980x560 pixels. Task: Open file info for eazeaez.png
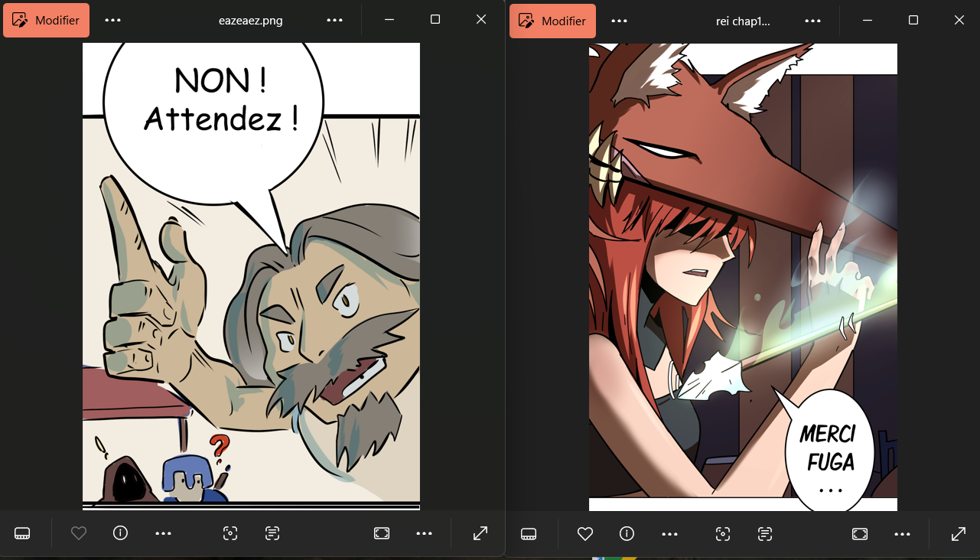(x=120, y=533)
